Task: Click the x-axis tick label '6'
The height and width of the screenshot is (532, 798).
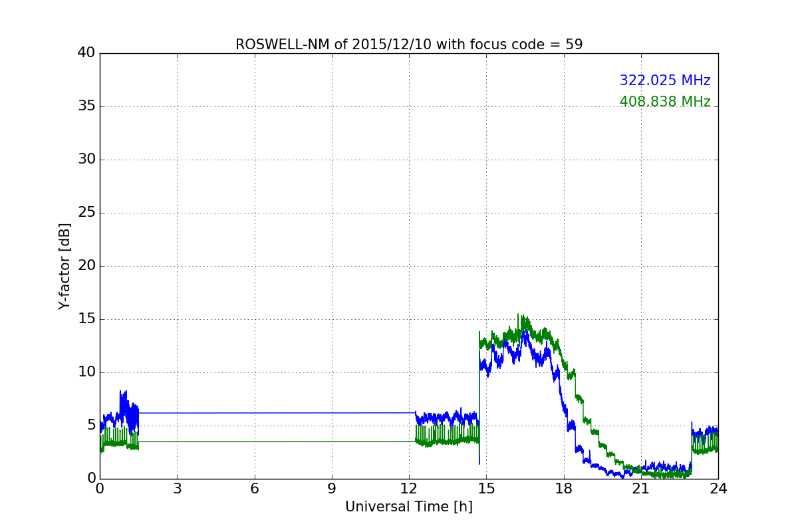Action: 255,489
